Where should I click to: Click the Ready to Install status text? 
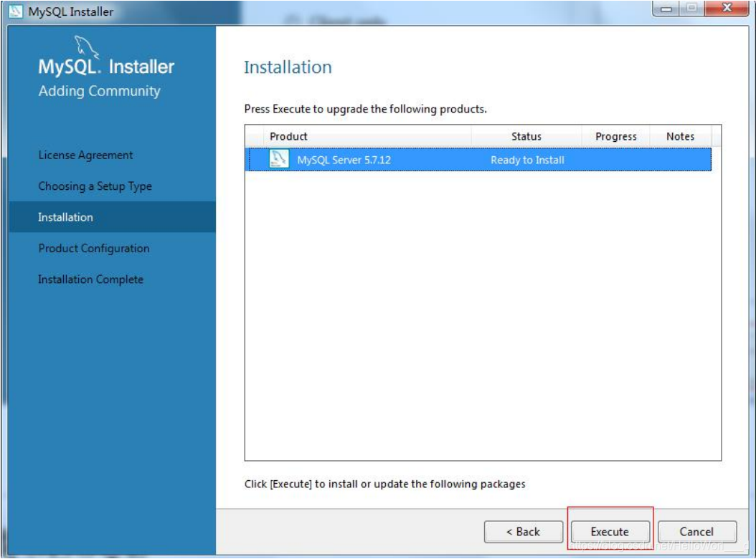click(x=527, y=160)
